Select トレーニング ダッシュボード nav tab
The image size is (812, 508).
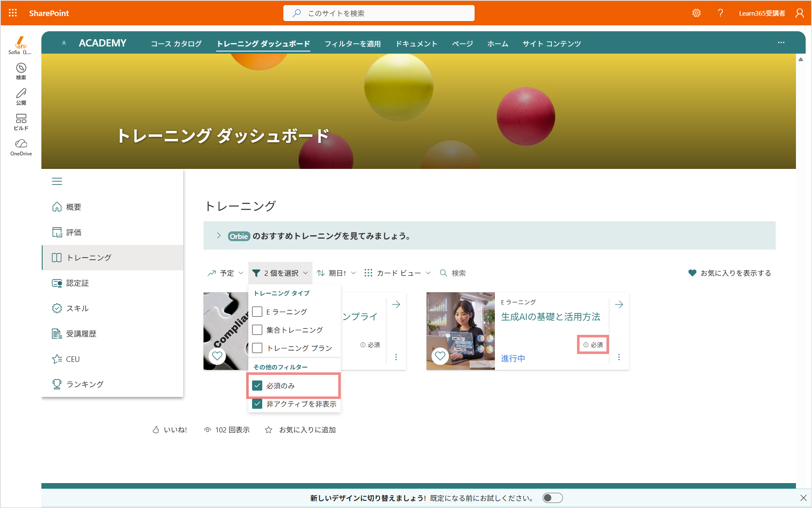click(263, 43)
